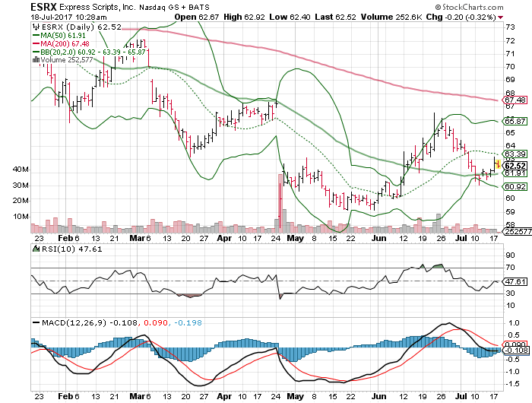The image size is (532, 403).
Task: Click the 1.0 MACD axis label
Action: 515,323
